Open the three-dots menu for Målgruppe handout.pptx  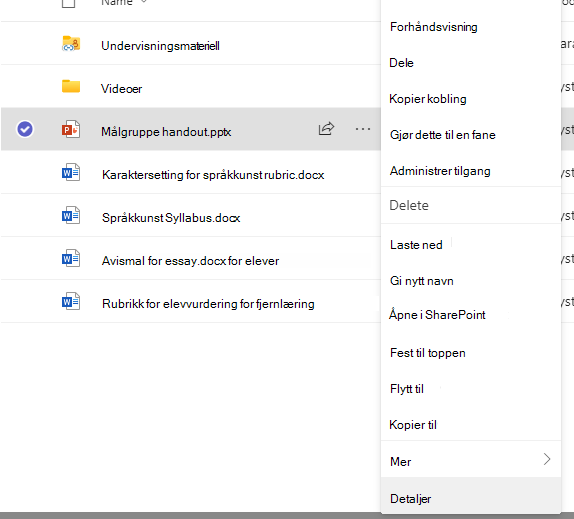pyautogui.click(x=363, y=129)
